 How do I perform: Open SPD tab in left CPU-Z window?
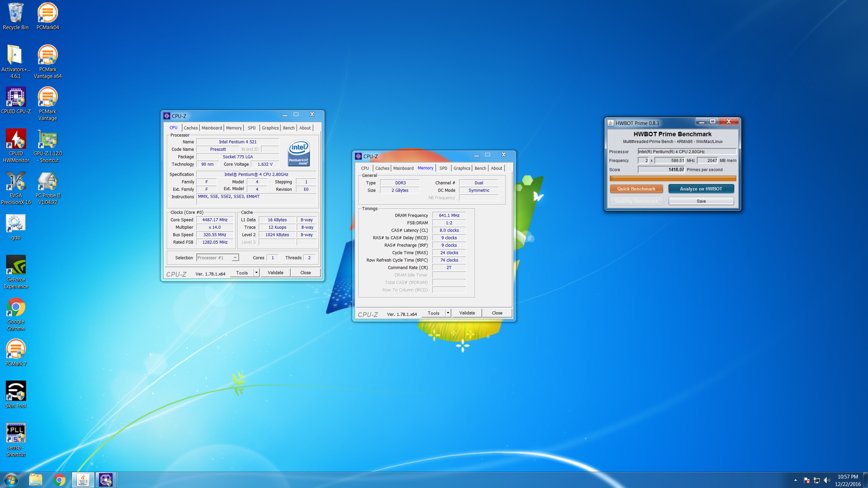(252, 128)
